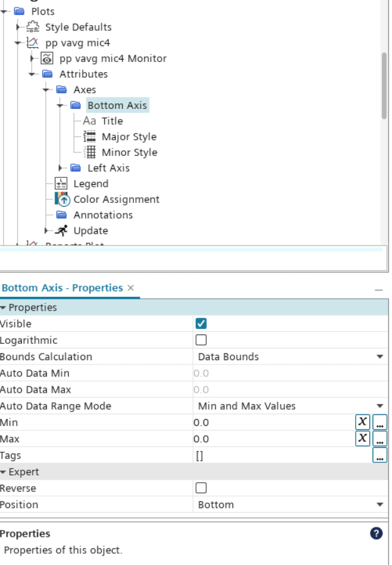Expand the pp vavg mic4 Monitor node
Image resolution: width=392 pixels, height=565 pixels.
[x=32, y=58]
